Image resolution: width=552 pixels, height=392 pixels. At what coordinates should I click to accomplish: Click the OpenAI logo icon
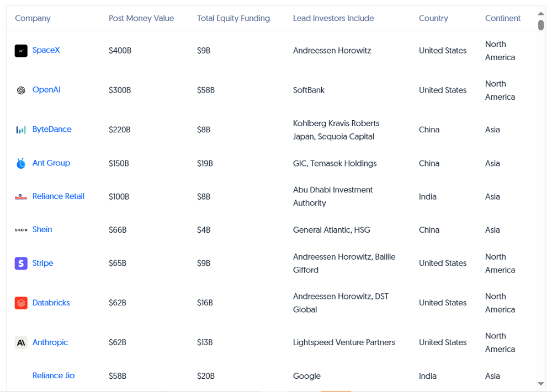(x=21, y=90)
